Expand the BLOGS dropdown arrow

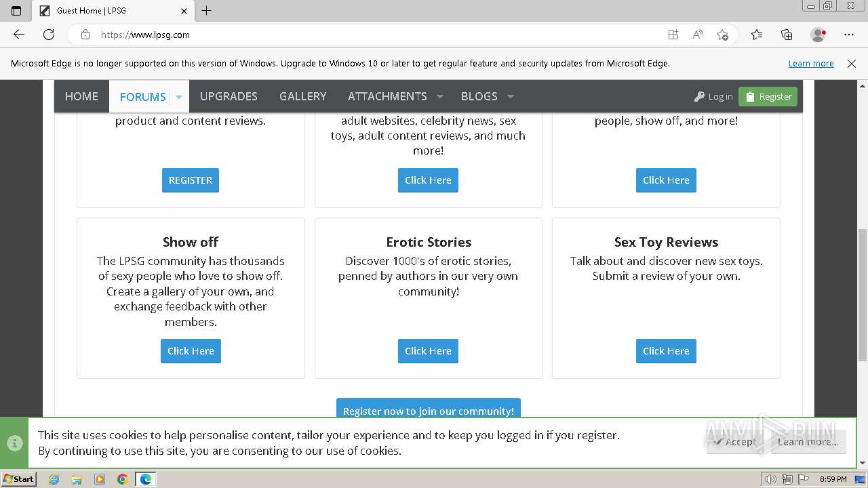[511, 96]
